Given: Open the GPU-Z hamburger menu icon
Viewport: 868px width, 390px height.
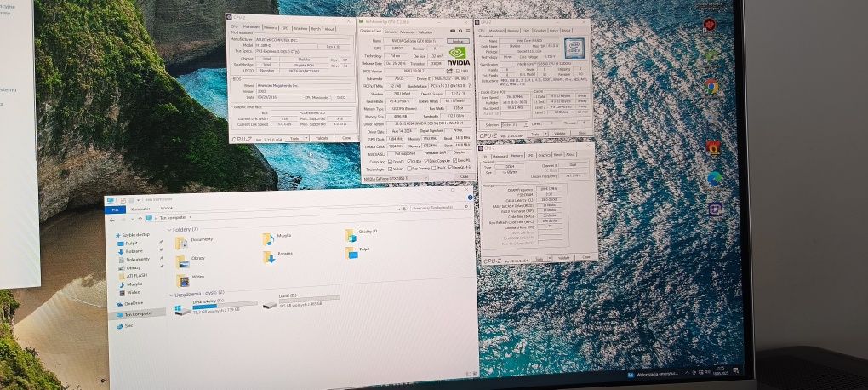Looking at the screenshot, I should tap(468, 31).
